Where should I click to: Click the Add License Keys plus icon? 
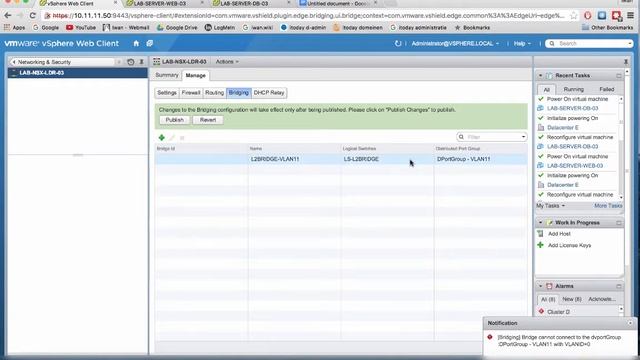[x=540, y=245]
